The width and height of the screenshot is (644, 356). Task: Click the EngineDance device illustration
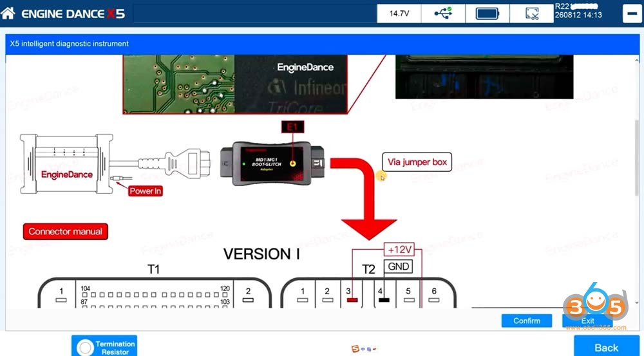point(66,164)
